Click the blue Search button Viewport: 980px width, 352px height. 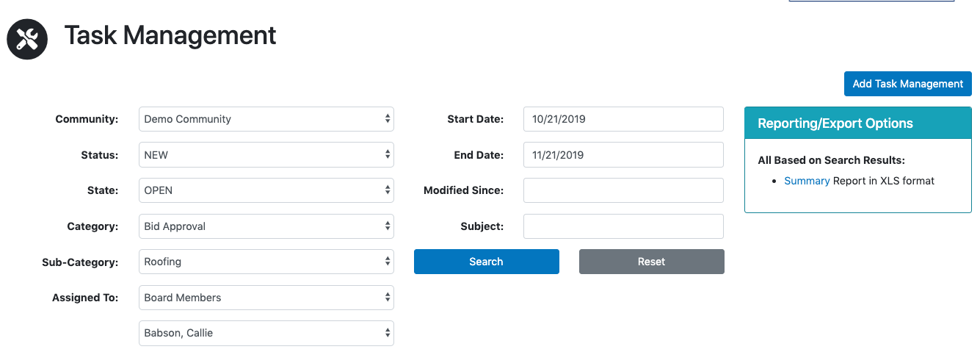(x=487, y=262)
